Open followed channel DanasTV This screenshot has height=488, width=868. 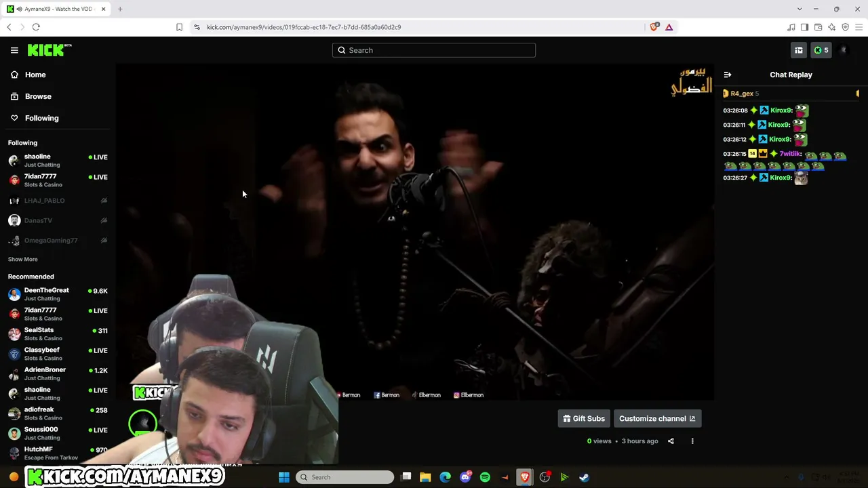tap(58, 220)
